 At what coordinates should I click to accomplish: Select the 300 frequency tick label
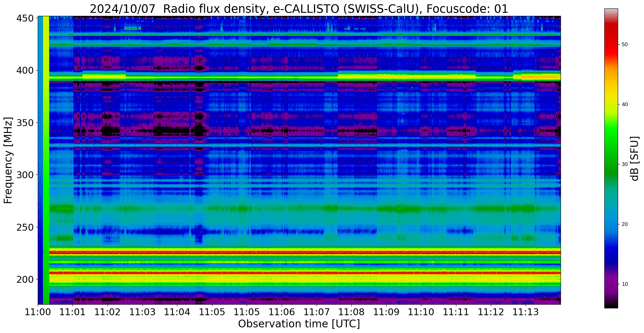pyautogui.click(x=25, y=175)
